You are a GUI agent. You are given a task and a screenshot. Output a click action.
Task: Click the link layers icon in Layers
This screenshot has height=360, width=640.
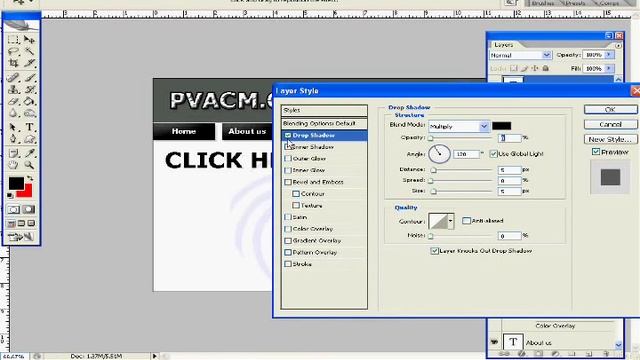(x=505, y=354)
